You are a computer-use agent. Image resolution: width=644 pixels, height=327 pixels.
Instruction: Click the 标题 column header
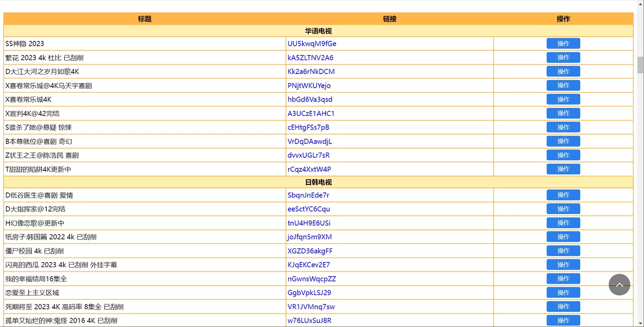[x=144, y=19]
